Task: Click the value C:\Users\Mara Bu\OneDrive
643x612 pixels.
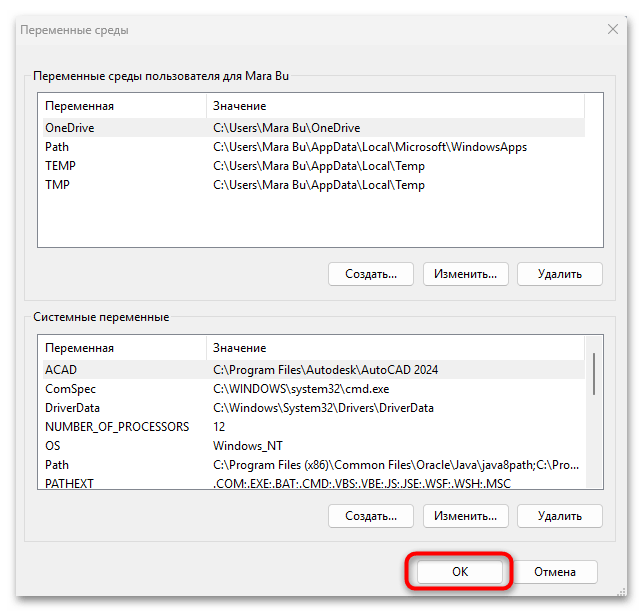Action: click(286, 128)
